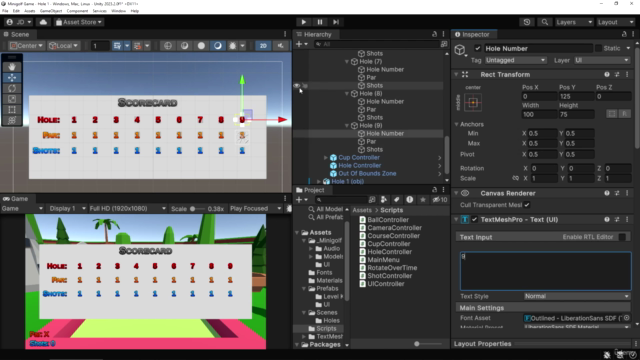Open the global search icon
Screen dimensions: 640x360
544,22
